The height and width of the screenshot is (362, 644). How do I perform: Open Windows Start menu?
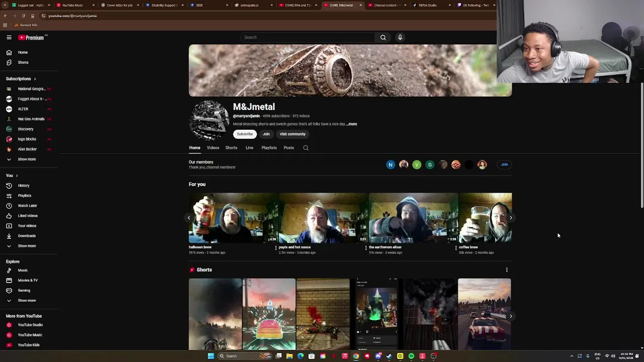click(211, 356)
